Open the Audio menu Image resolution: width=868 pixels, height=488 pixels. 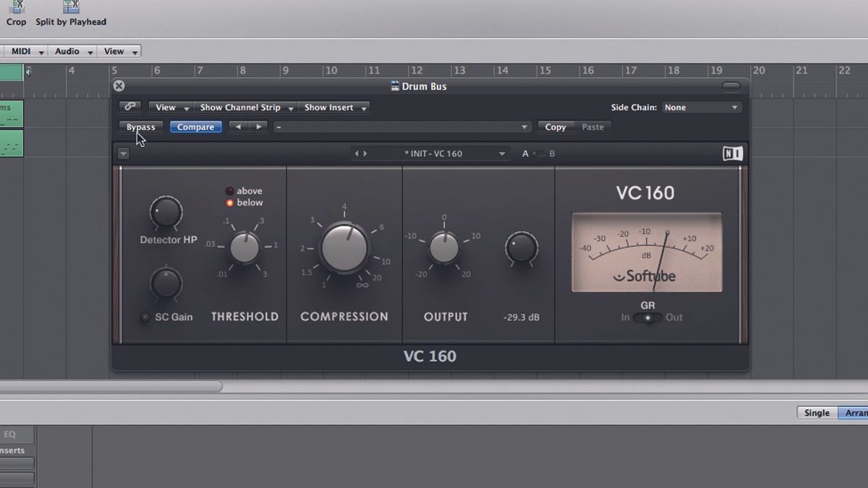point(69,51)
